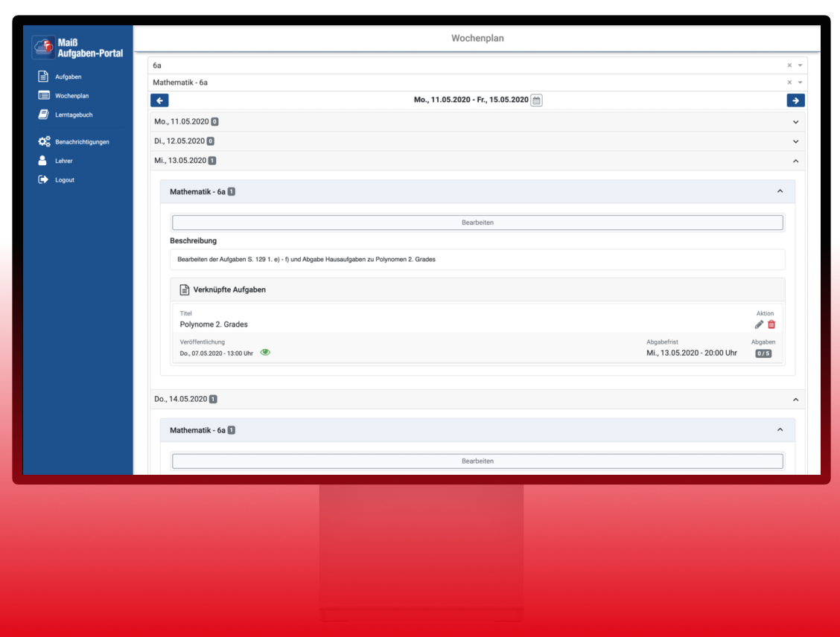
Task: Clear the Mathematik - 6a subject selection
Action: pyautogui.click(x=789, y=83)
